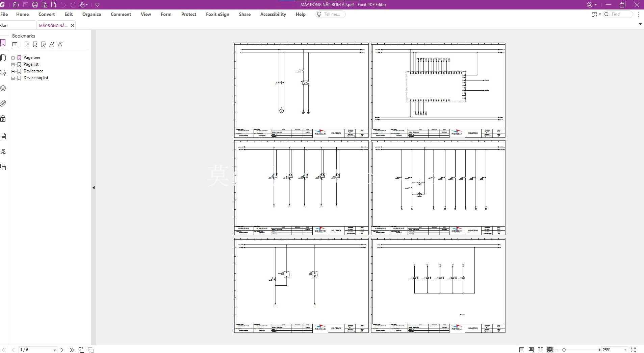
Task: Open the Pages thumbnails panel icon
Action: coord(3,58)
